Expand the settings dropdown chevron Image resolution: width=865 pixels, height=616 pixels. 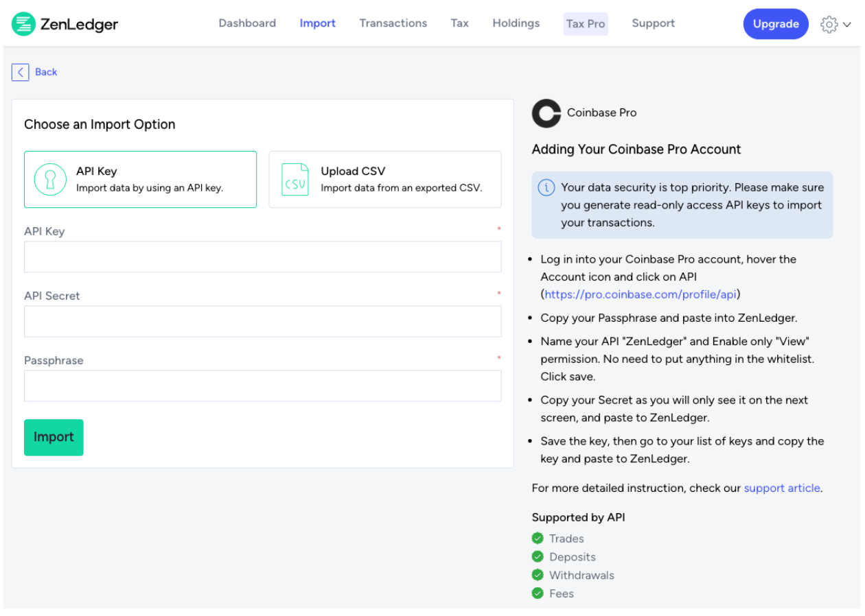click(847, 25)
